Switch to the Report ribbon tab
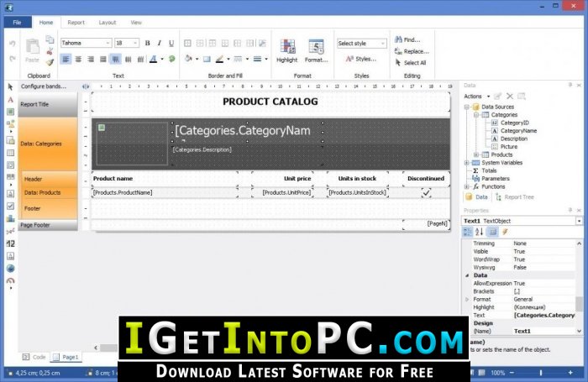This screenshot has width=588, height=382. pyautogui.click(x=76, y=23)
